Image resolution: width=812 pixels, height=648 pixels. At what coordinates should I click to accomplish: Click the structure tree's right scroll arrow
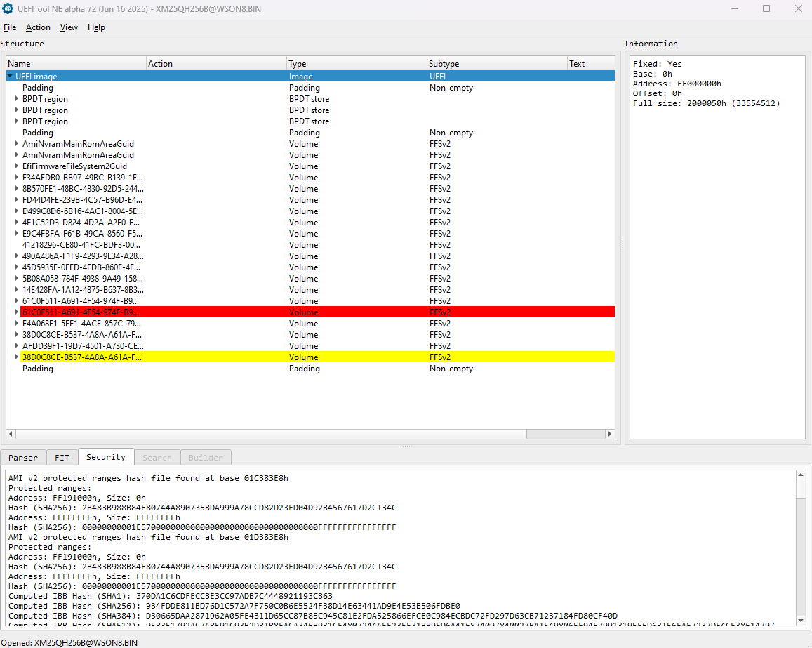click(609, 434)
